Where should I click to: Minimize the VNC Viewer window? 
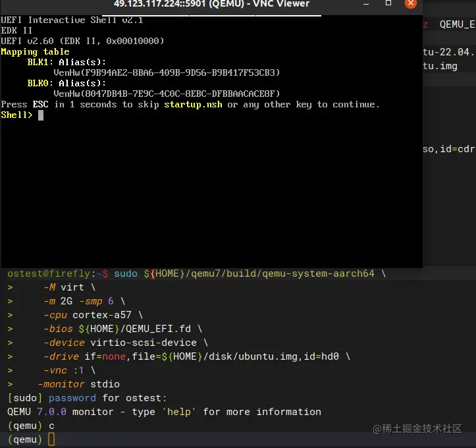click(x=366, y=4)
